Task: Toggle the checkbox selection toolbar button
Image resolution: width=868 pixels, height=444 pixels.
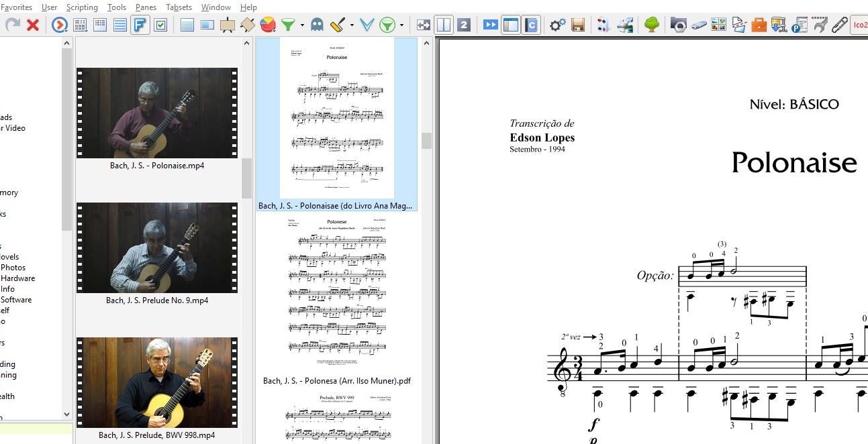Action: point(160,25)
